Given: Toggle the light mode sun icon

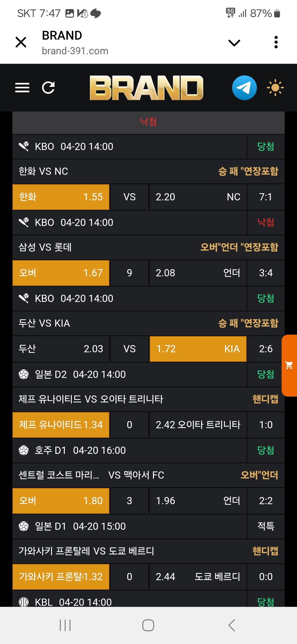Looking at the screenshot, I should (x=275, y=88).
